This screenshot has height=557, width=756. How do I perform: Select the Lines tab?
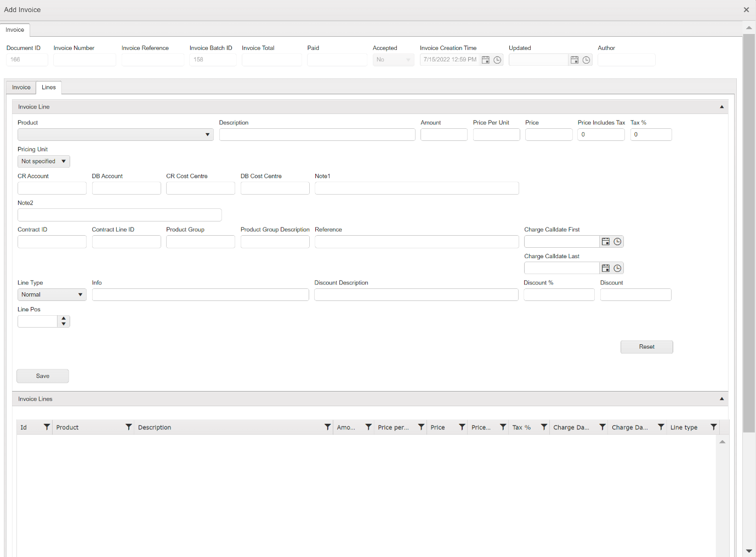tap(49, 88)
